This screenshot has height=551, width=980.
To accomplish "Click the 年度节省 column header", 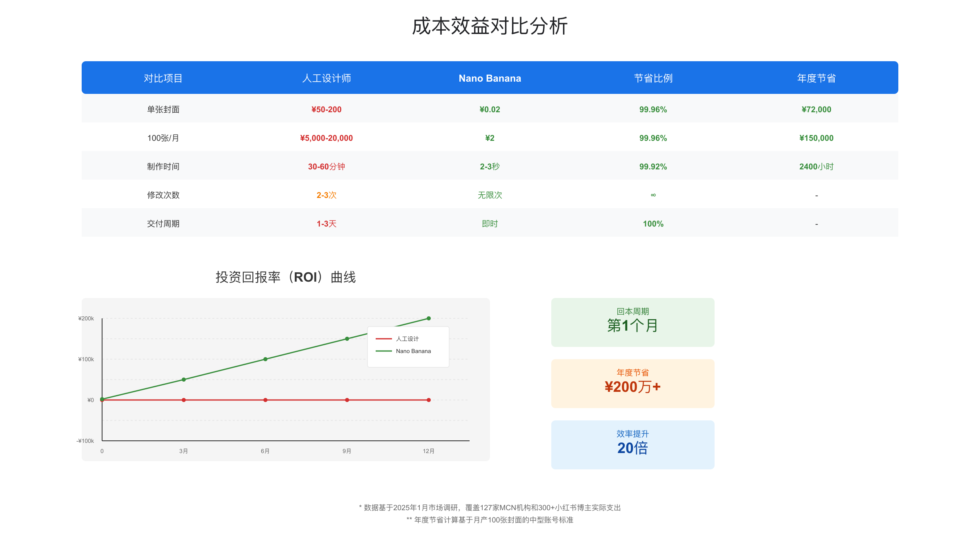I will click(x=816, y=78).
